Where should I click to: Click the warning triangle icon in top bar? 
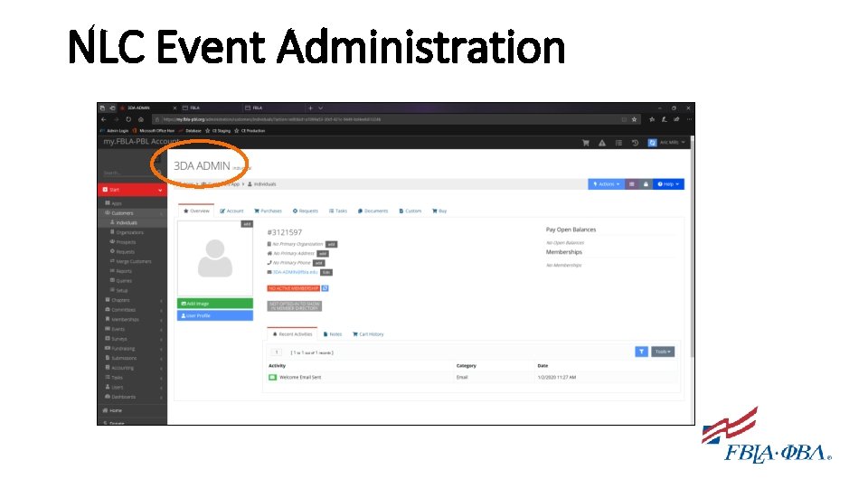pyautogui.click(x=602, y=143)
